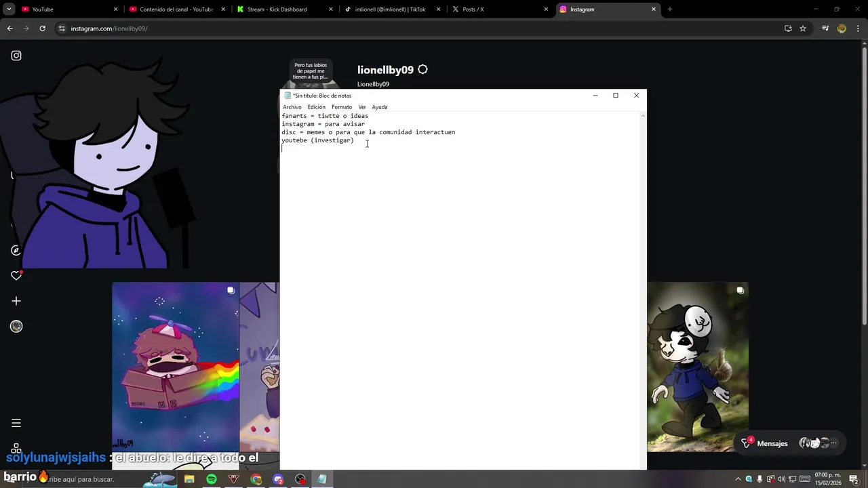This screenshot has height=488, width=868.
Task: Close the Kick Dashboard tab
Action: (x=331, y=9)
